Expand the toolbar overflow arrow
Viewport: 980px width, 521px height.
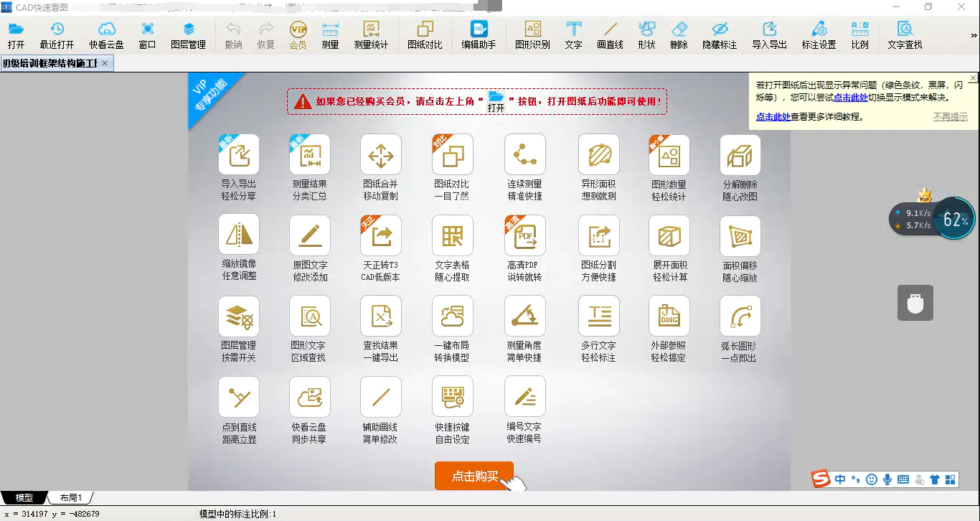974,34
